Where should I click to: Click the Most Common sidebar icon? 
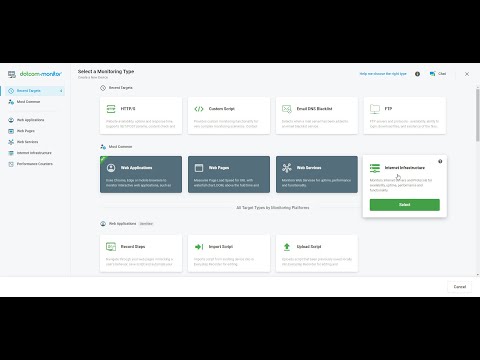click(11, 102)
